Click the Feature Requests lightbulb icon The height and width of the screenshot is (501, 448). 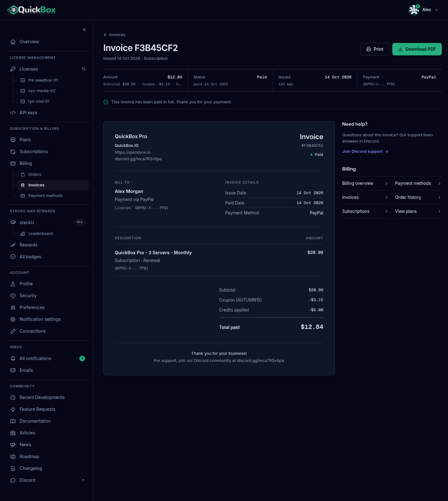(x=13, y=409)
